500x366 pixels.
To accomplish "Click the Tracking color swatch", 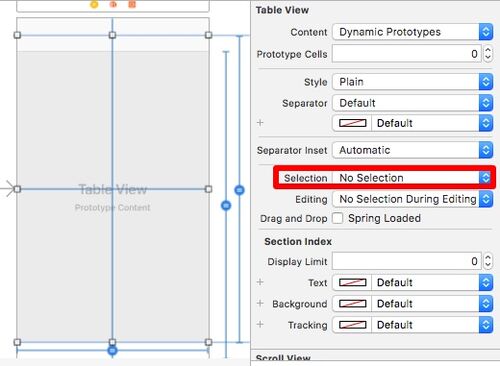I will coord(352,325).
